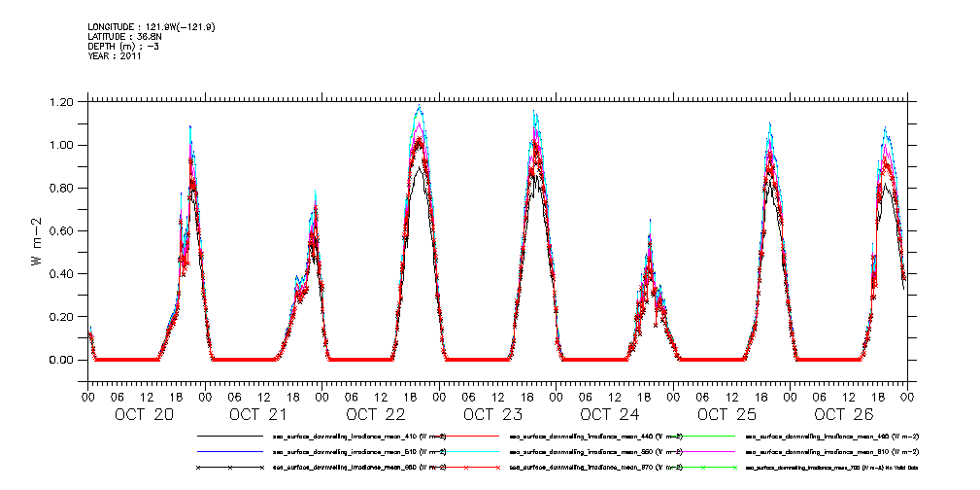Screen dimensions: 980x490
Task: Click the 12 hour tick above OCT 23
Action: tap(498, 398)
